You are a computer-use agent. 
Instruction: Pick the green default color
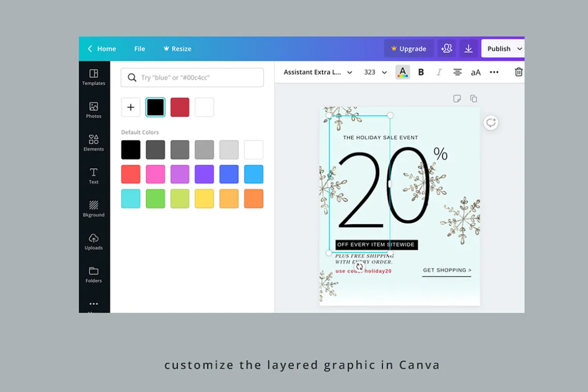point(155,199)
